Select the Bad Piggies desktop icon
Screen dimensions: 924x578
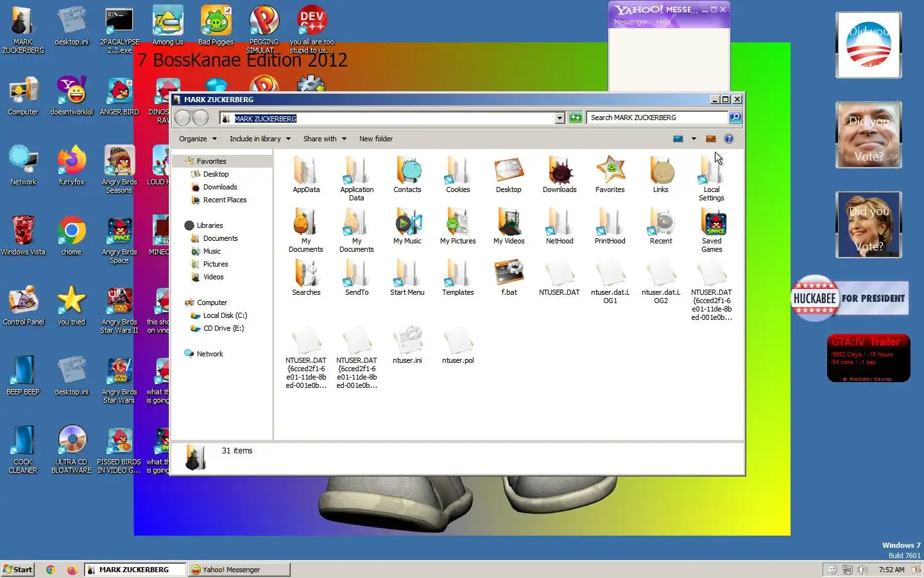(216, 26)
